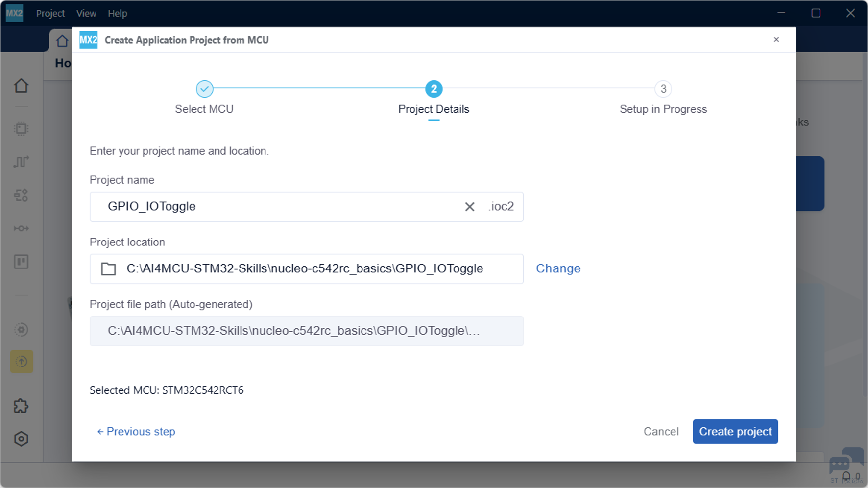Open the View menu
Image resolution: width=868 pixels, height=488 pixels.
(x=86, y=13)
